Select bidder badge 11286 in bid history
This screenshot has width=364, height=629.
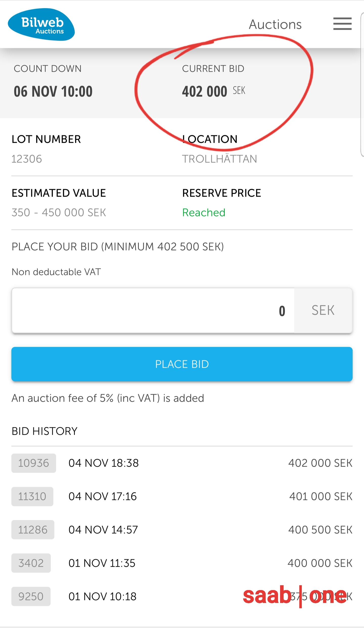tap(33, 530)
